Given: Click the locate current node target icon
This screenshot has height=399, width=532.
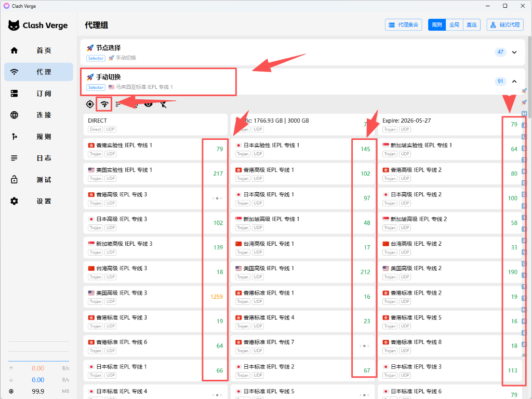Looking at the screenshot, I should 90,104.
